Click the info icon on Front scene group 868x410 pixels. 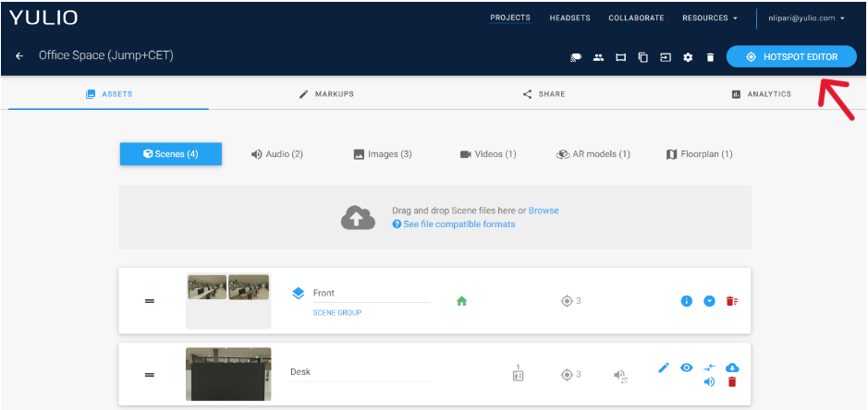[x=686, y=301]
